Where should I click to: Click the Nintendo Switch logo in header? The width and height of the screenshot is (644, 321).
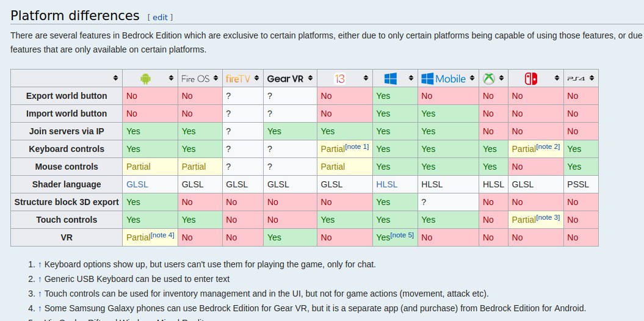531,78
